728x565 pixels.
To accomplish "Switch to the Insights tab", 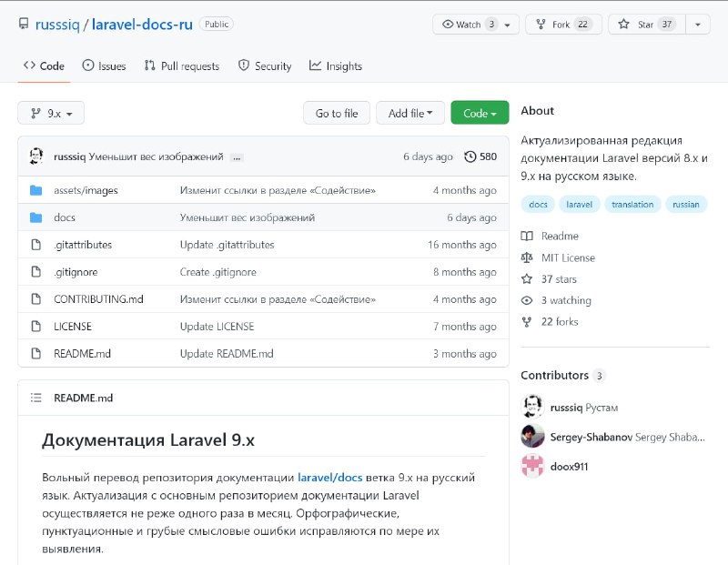I will pos(336,66).
